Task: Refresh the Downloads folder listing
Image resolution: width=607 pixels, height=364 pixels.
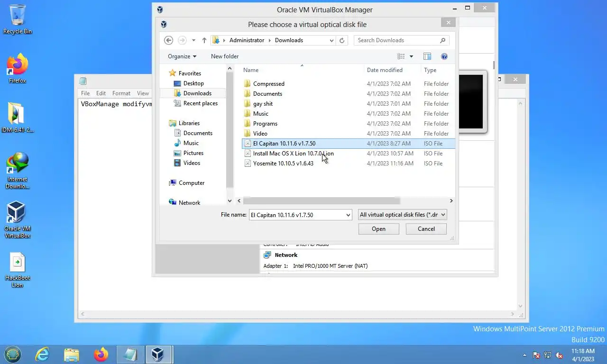Action: pos(342,40)
